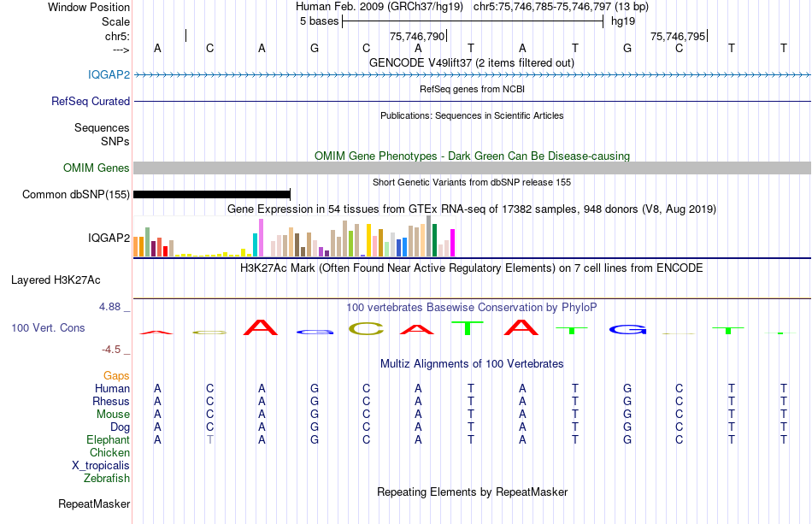
Task: Click the GTEx Gene Expression track title
Action: (472, 209)
